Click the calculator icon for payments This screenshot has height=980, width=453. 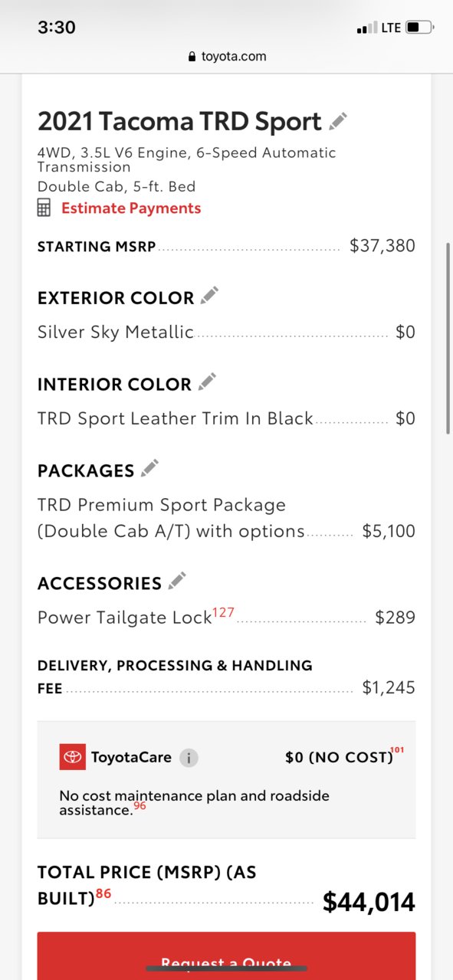[44, 208]
